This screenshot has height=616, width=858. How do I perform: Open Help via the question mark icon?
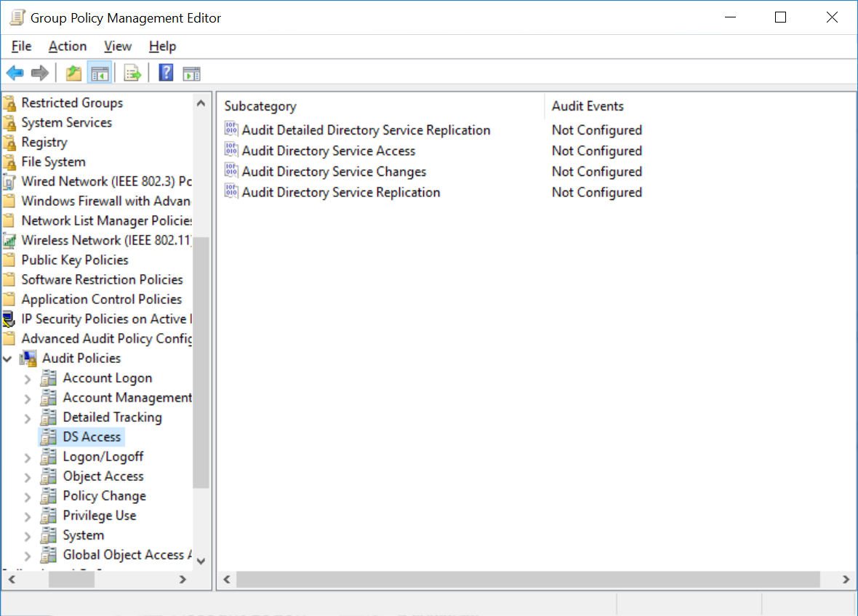[166, 73]
